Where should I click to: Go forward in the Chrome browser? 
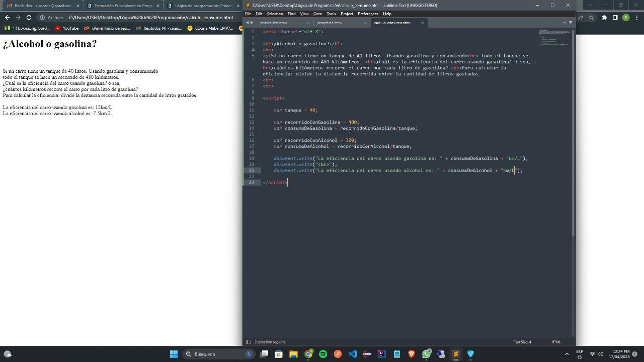(18, 17)
